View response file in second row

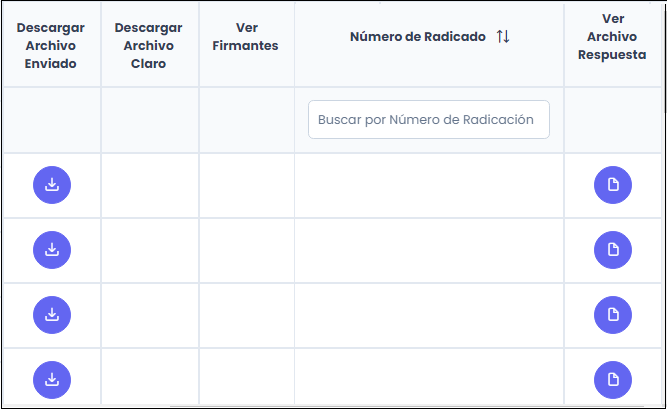click(x=613, y=250)
